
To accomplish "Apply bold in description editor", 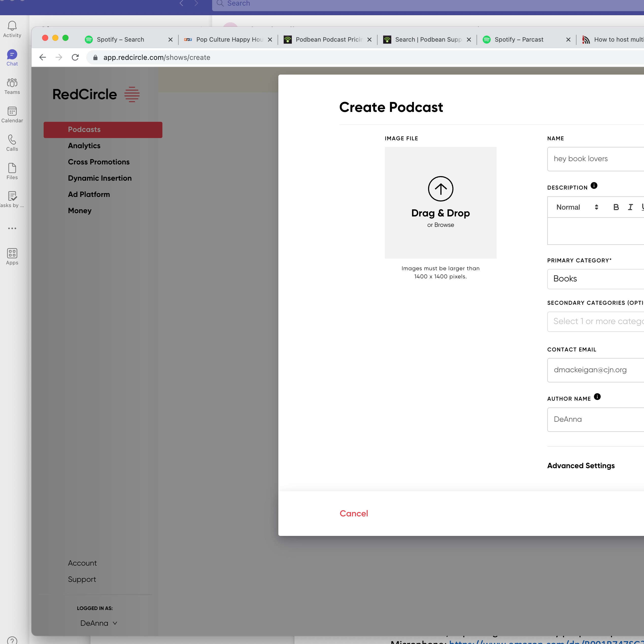I will point(616,207).
